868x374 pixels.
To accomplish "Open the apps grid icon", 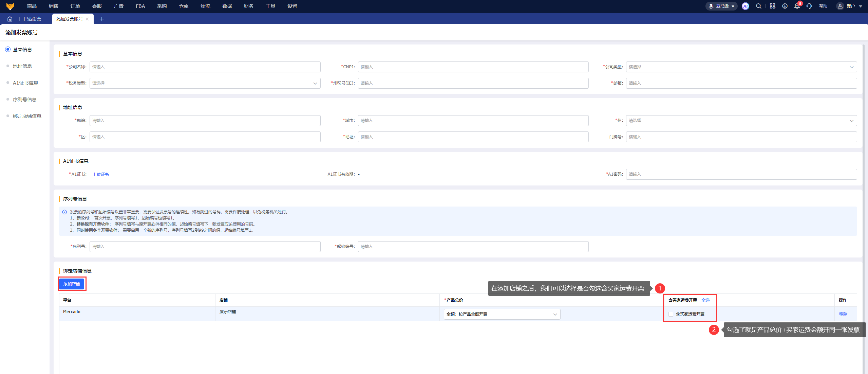I will pyautogui.click(x=772, y=6).
